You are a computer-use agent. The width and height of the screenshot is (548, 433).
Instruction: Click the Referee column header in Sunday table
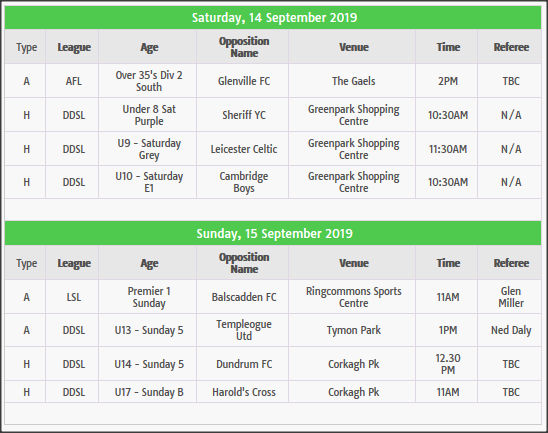(x=511, y=263)
